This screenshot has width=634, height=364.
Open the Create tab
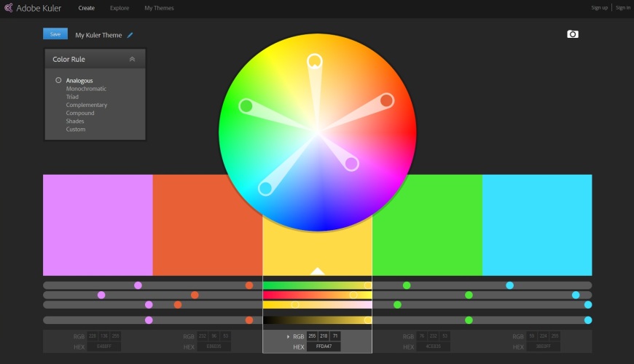click(87, 8)
